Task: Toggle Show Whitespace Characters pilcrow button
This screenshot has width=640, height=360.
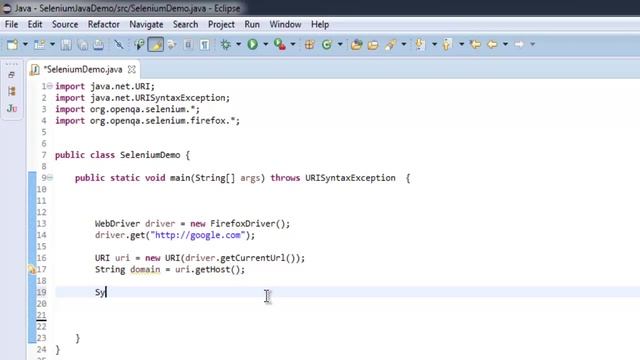Action: click(x=204, y=44)
